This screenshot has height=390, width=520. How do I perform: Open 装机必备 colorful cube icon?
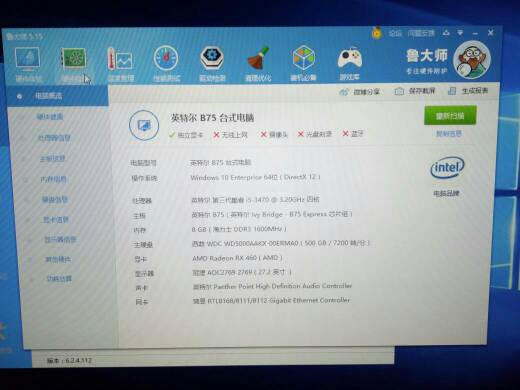(x=303, y=59)
